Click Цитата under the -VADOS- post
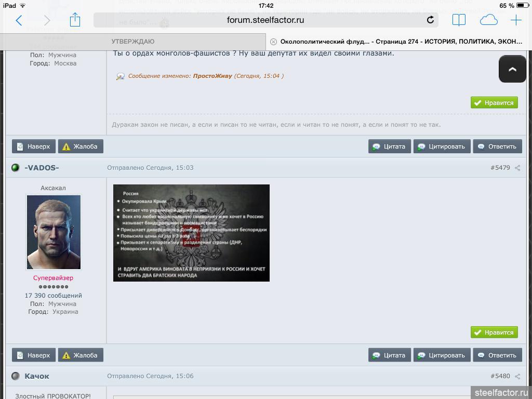This screenshot has height=399, width=532. pos(390,355)
